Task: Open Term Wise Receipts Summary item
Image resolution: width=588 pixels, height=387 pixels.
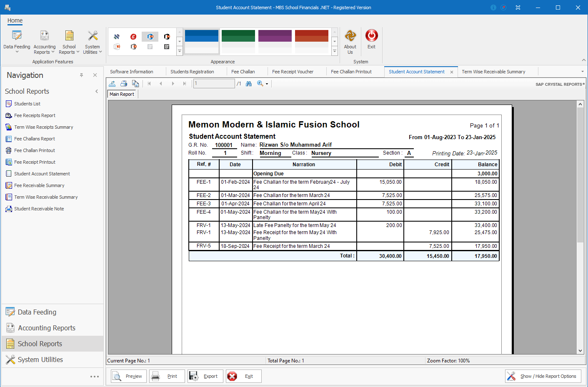Action: (x=43, y=127)
